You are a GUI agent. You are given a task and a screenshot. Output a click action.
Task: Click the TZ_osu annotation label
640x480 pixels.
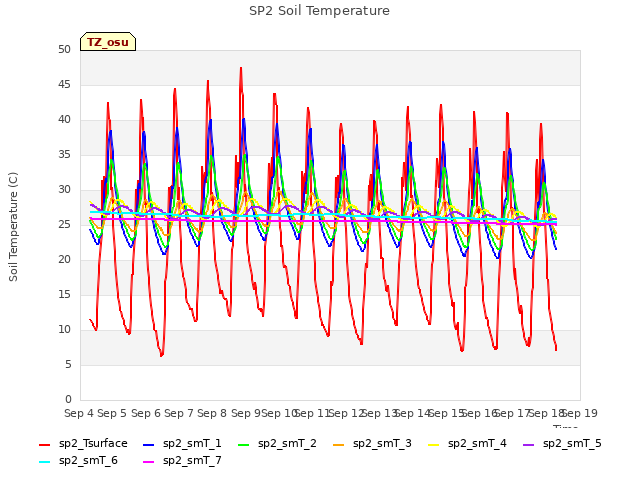(108, 42)
